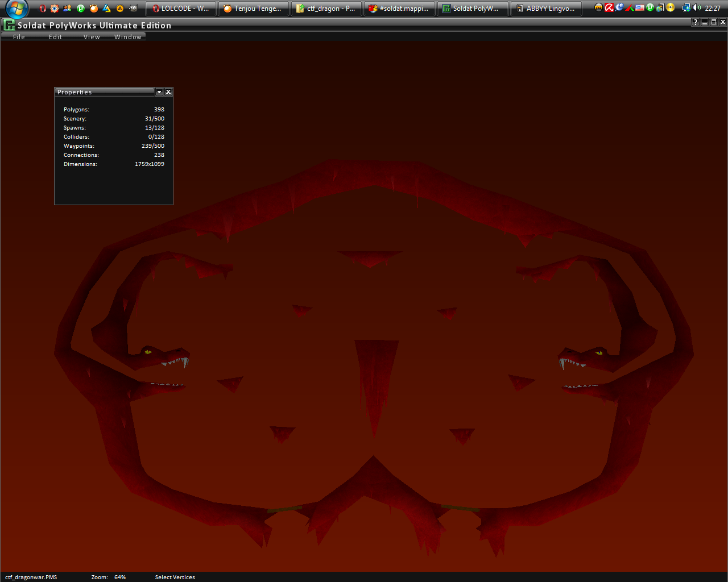Open the Window menu
This screenshot has width=728, height=582.
128,37
